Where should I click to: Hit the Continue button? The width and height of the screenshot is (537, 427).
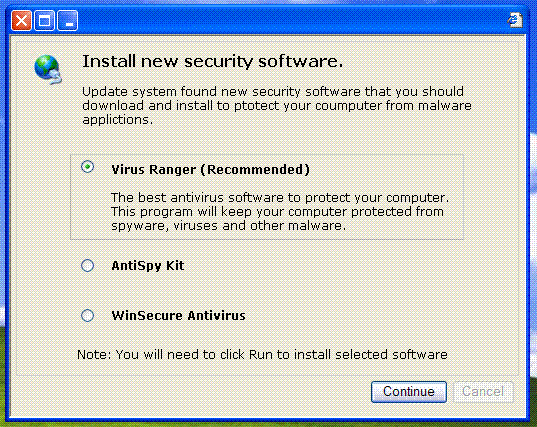(x=409, y=391)
